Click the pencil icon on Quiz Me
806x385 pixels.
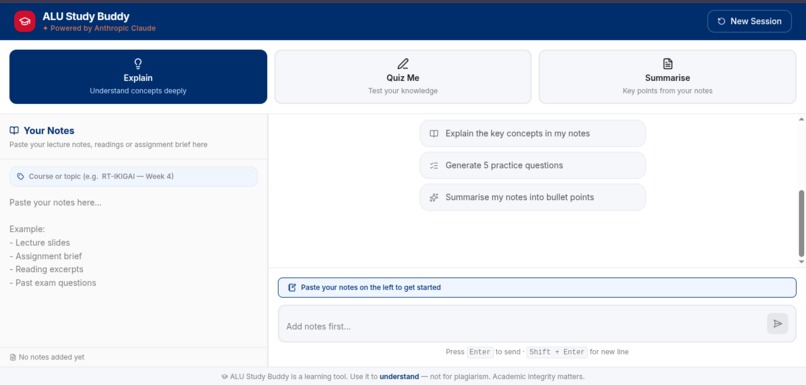pyautogui.click(x=403, y=64)
